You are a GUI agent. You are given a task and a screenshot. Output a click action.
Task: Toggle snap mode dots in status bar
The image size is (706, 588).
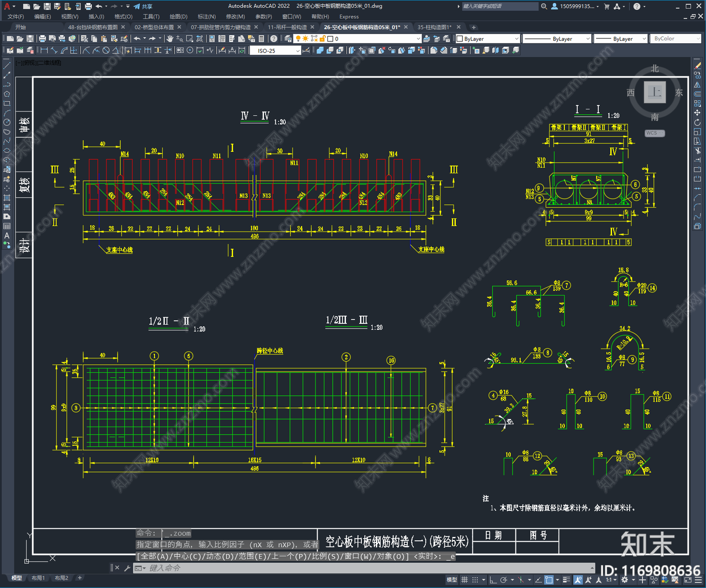pos(475,580)
